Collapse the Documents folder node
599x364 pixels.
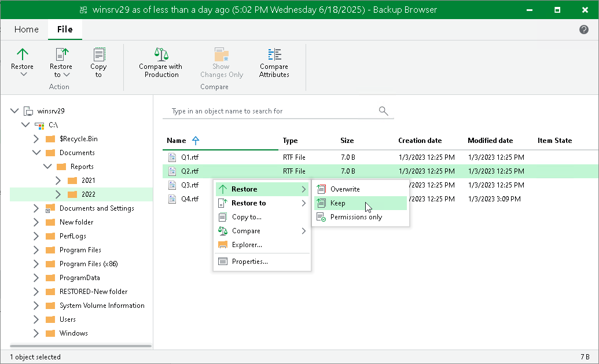[36, 152]
